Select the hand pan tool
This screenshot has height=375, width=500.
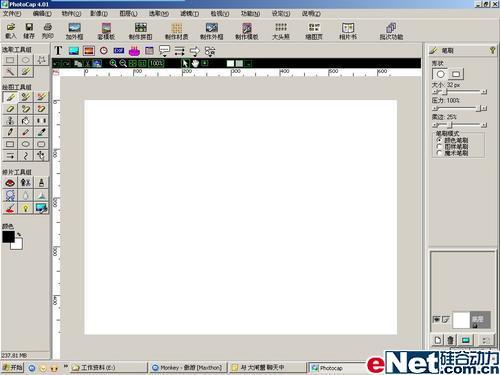[195, 63]
